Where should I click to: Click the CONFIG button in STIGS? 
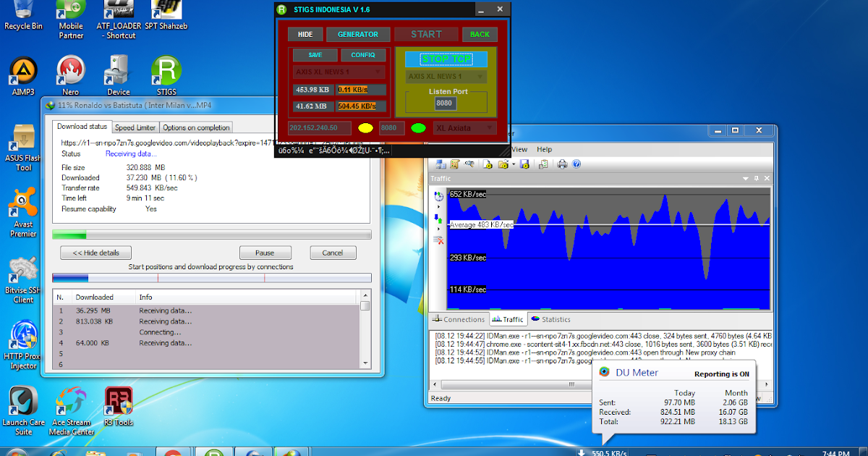coord(363,55)
